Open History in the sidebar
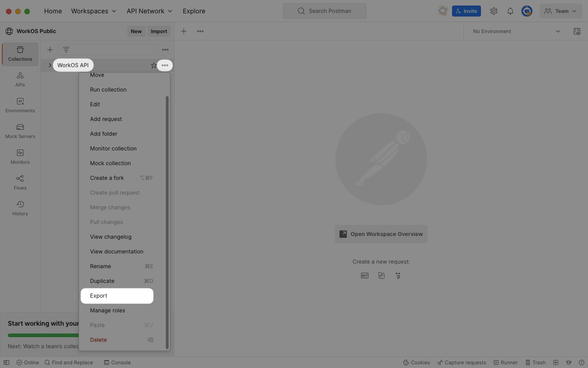The image size is (588, 368). click(x=20, y=208)
